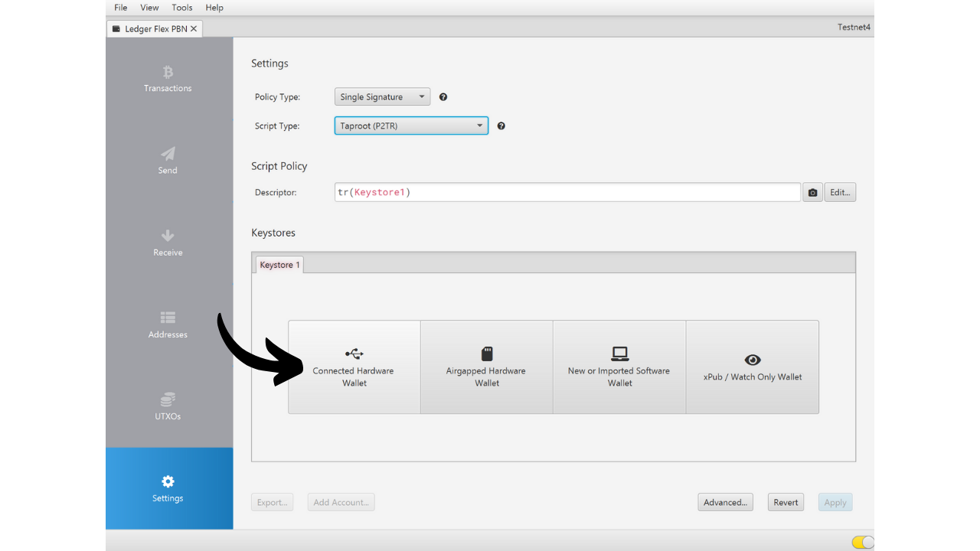
Task: Click the Advanced... button
Action: pos(725,502)
